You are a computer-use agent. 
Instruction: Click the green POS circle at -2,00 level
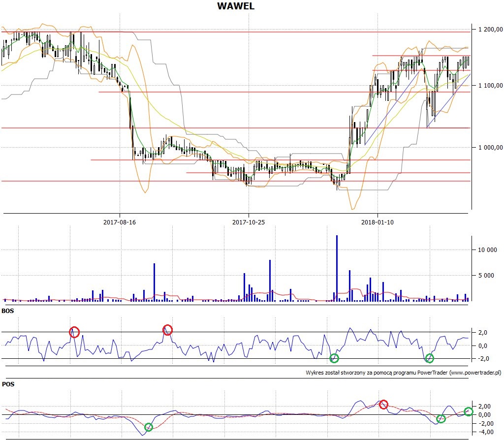tap(441, 418)
